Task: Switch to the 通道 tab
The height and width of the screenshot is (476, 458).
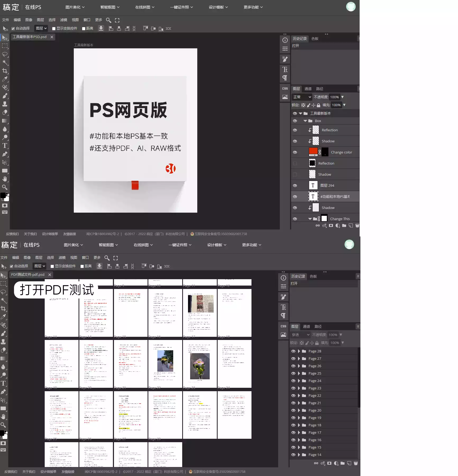Action: tap(308, 88)
